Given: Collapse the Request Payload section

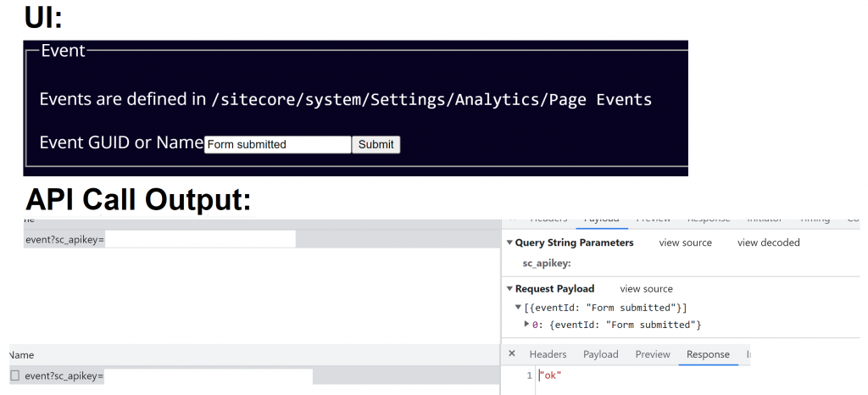Looking at the screenshot, I should click(509, 289).
